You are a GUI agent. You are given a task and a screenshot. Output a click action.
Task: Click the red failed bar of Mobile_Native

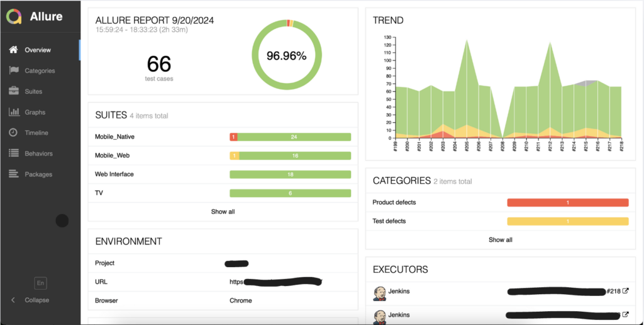click(x=233, y=137)
